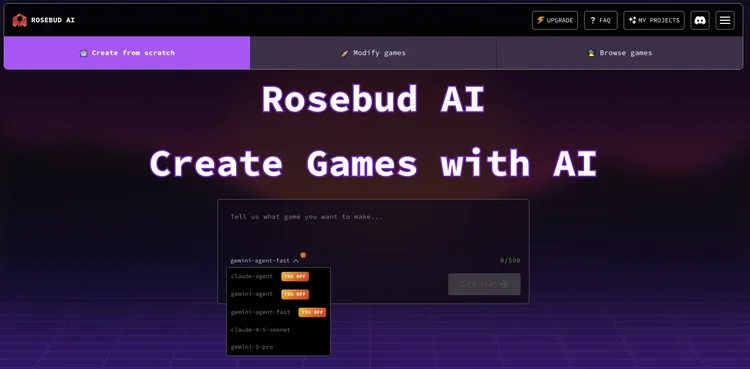Screen dimensions: 750x369
Task: Click the ROSEBUD AI header text
Action: [x=53, y=20]
